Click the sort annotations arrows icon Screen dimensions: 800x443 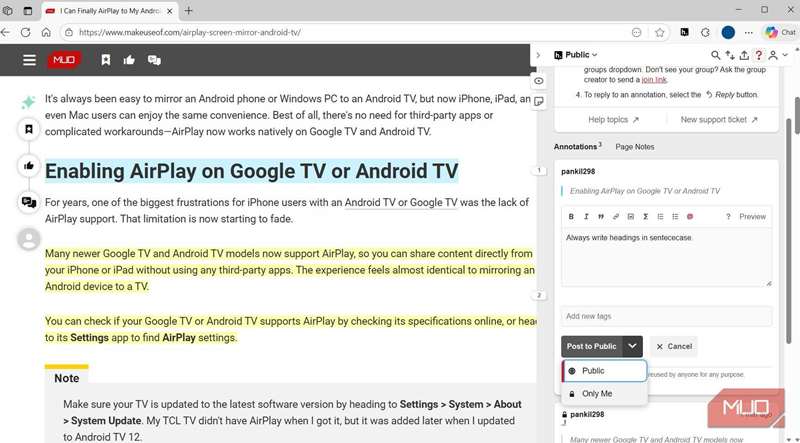[730, 55]
